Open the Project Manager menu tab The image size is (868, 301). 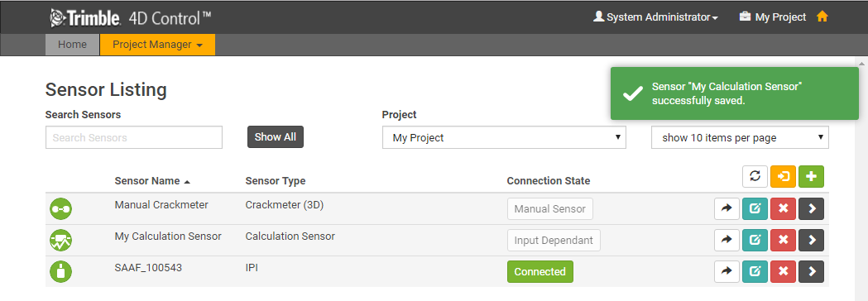158,45
